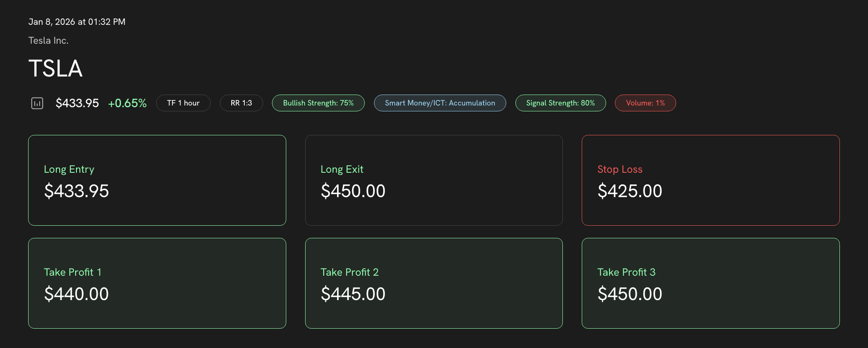Viewport: 868px width, 348px height.
Task: Click the chart icon beside the price
Action: pyautogui.click(x=37, y=103)
